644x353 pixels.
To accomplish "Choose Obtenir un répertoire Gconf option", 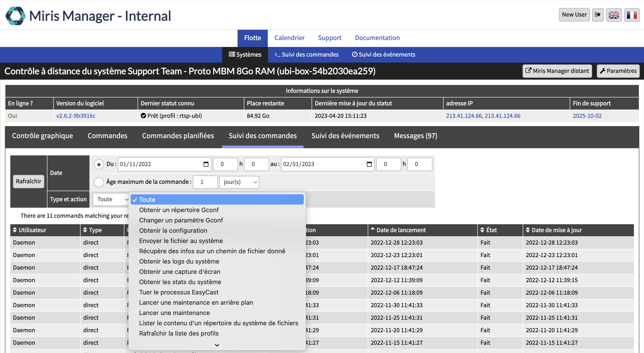I will [217, 210].
